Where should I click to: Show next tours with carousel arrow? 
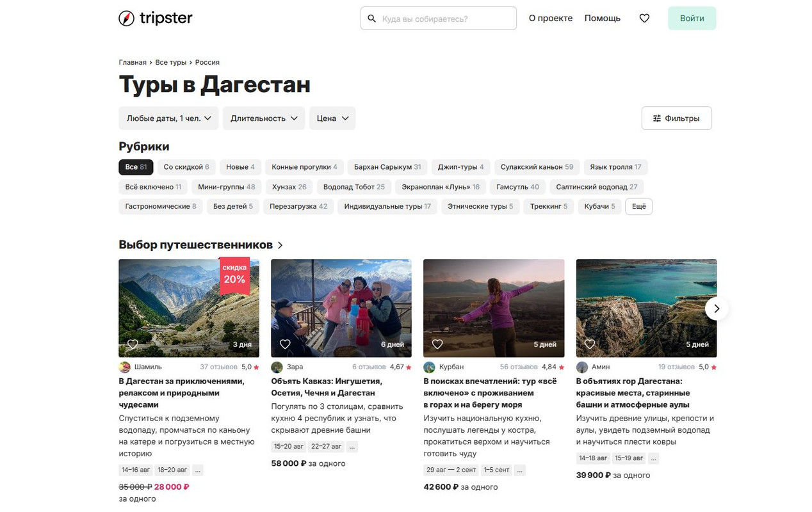pos(717,308)
